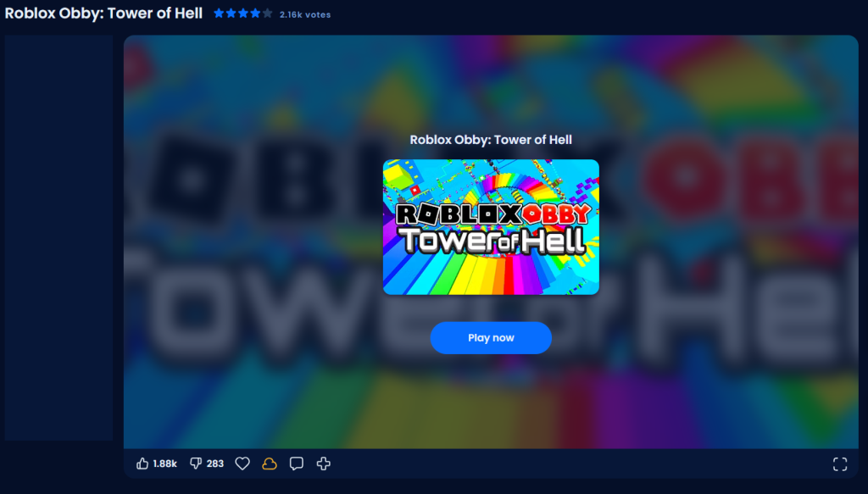Viewport: 868px width, 494px height.
Task: Click the plus-shaped icon in bottom bar
Action: [x=324, y=463]
